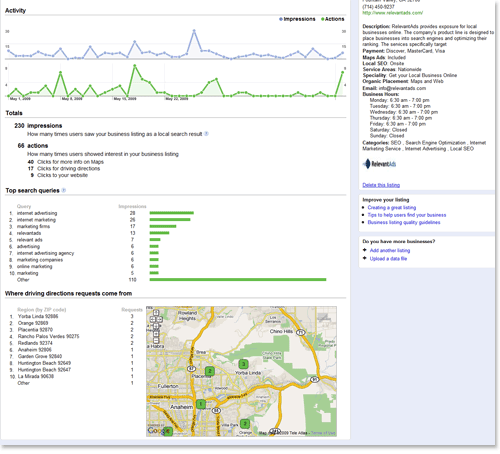The height and width of the screenshot is (454, 500).
Task: Click the Impressions legend dot
Action: (281, 19)
